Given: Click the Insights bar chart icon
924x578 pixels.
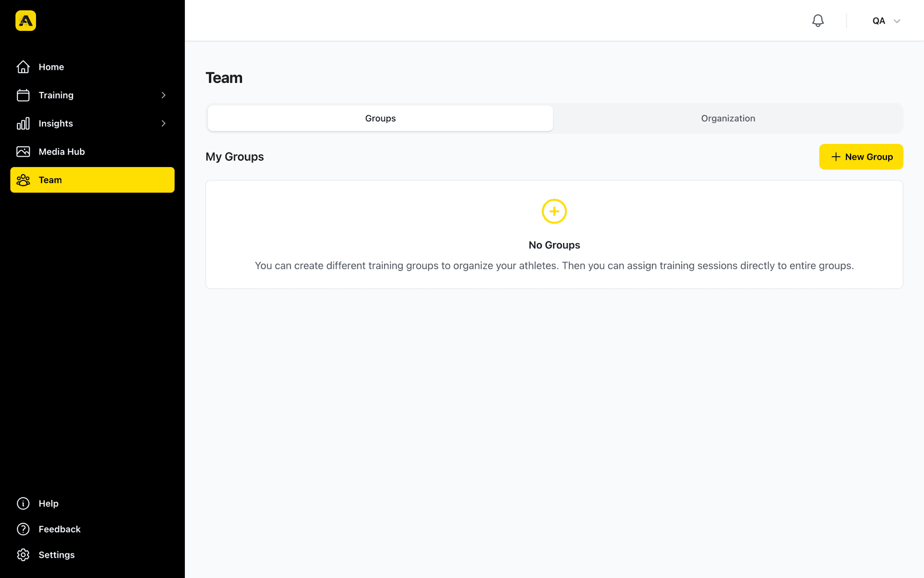Looking at the screenshot, I should point(23,123).
